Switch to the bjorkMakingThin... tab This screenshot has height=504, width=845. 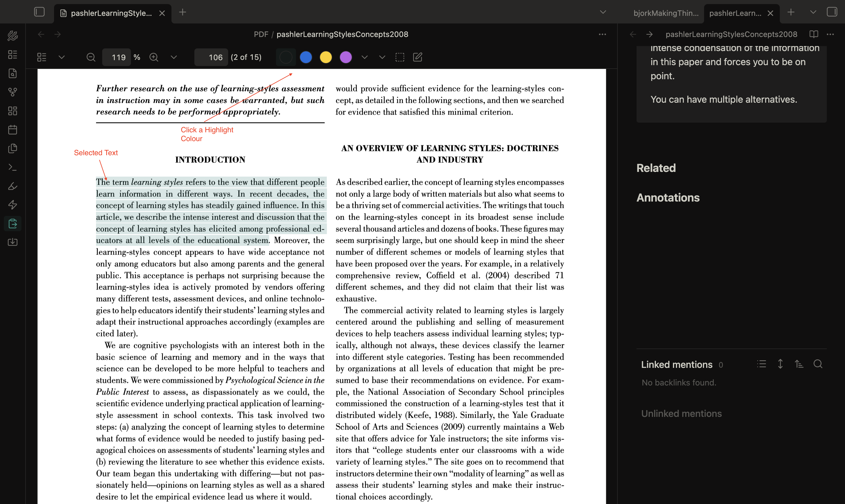pyautogui.click(x=666, y=13)
